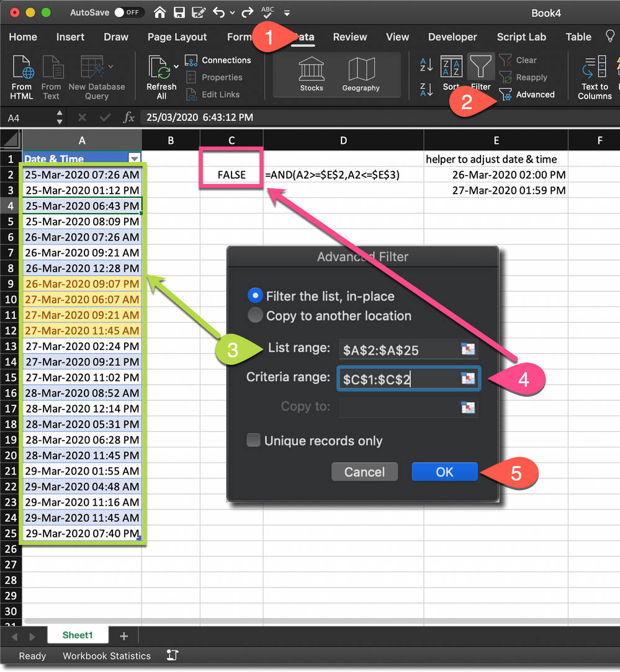
Task: Add a new sheet with plus button
Action: click(x=124, y=636)
